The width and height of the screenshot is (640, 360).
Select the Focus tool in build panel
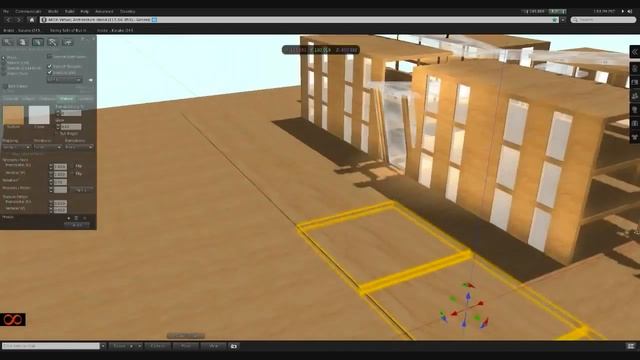[x=8, y=42]
